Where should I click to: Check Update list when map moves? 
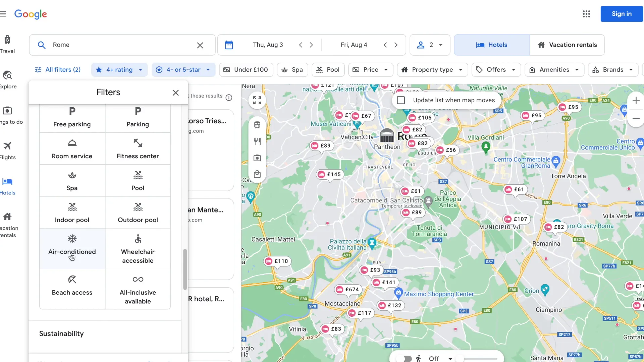(401, 100)
